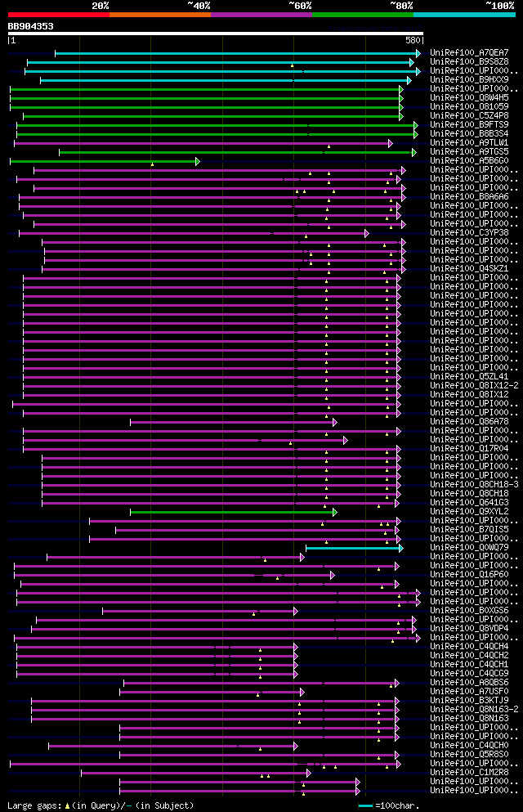Select the UniRef100_A7USF0 label
This screenshot has height=812, width=523.
click(469, 691)
